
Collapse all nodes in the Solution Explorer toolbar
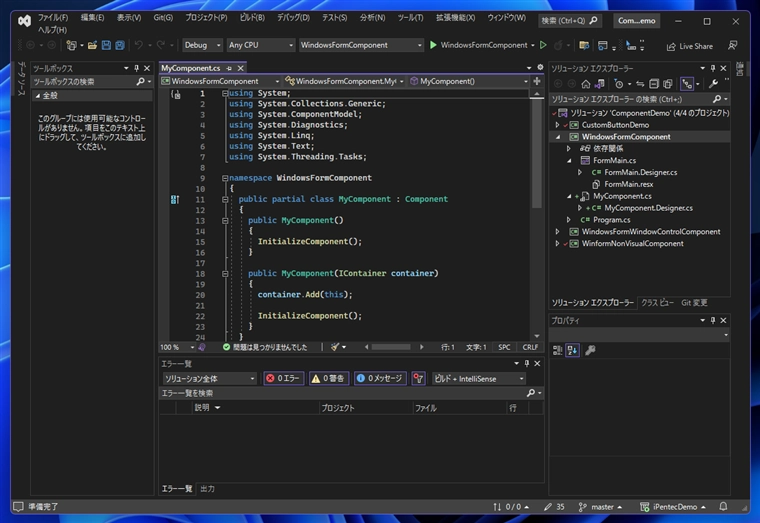(653, 84)
